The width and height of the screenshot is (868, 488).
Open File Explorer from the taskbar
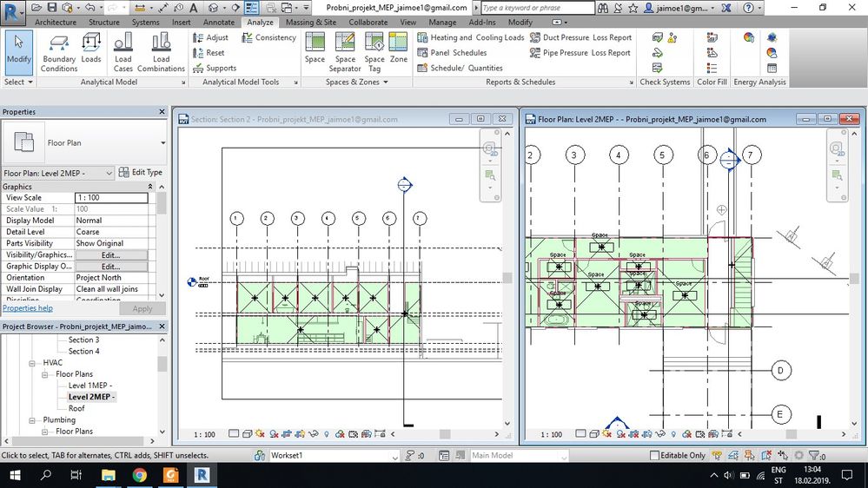[109, 475]
